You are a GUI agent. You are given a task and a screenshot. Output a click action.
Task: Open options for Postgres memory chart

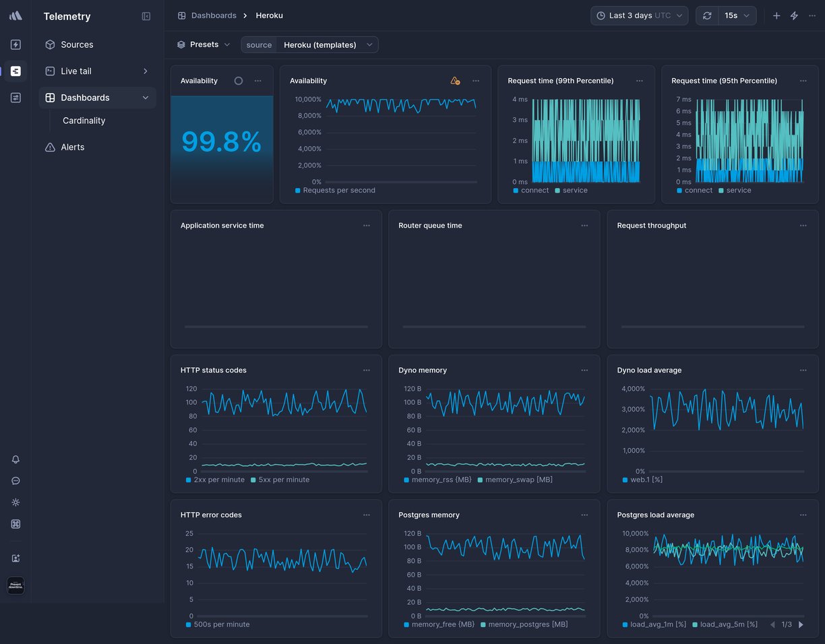[584, 515]
